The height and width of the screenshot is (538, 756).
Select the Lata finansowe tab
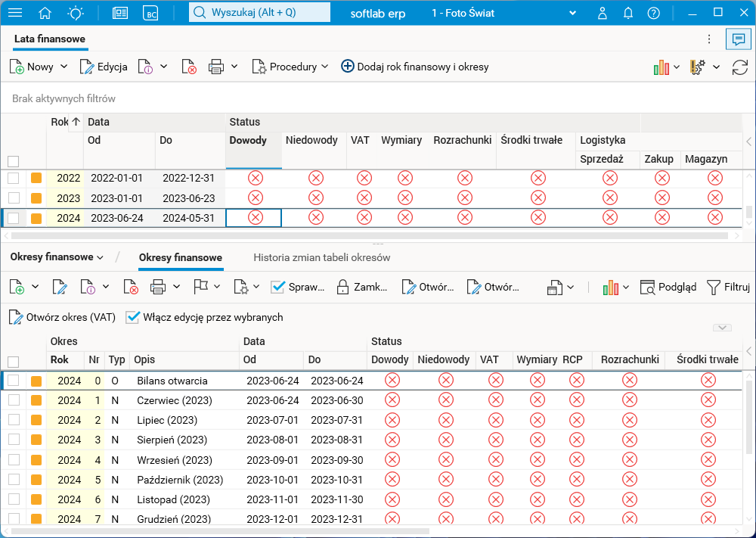pos(50,39)
